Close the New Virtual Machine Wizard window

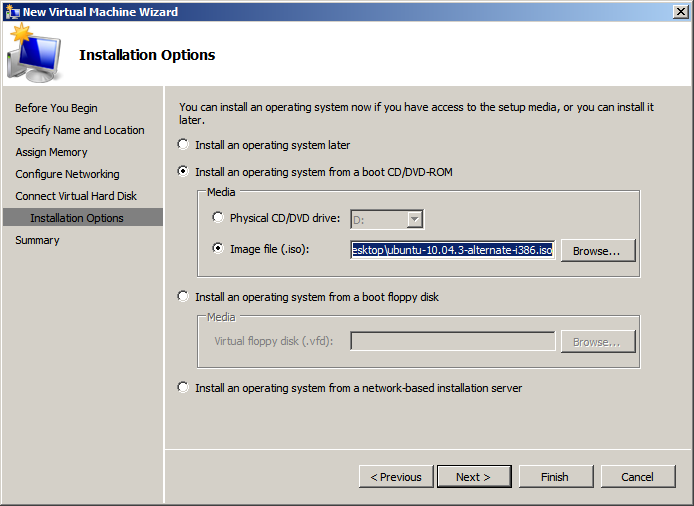click(680, 11)
